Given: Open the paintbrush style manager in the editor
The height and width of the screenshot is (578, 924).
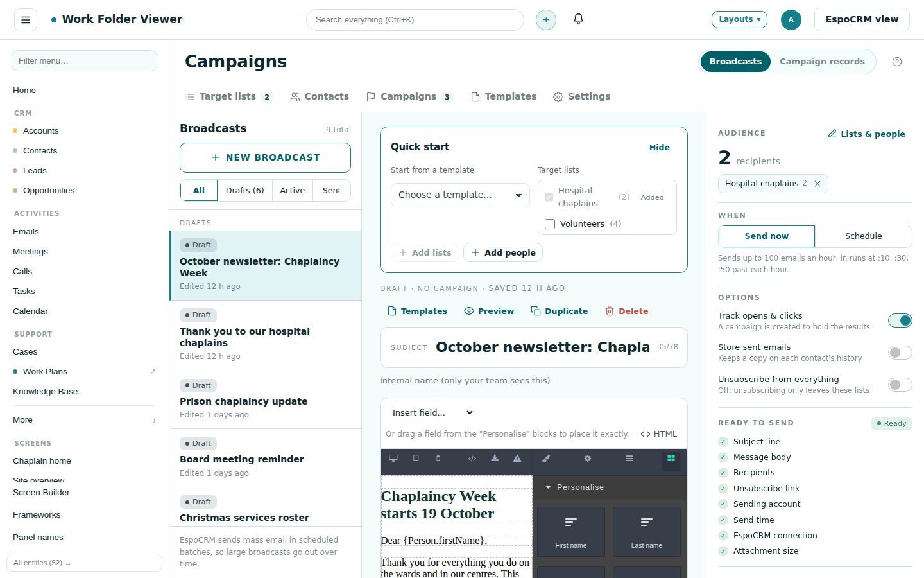Looking at the screenshot, I should pyautogui.click(x=546, y=459).
